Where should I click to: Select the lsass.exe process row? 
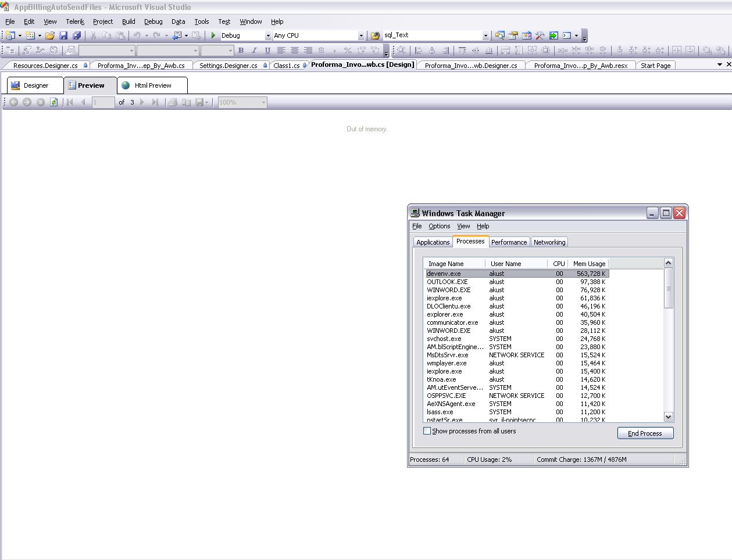click(516, 412)
